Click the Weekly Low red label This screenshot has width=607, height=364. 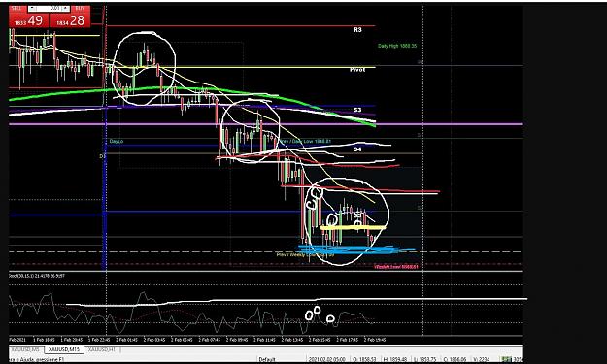(397, 267)
